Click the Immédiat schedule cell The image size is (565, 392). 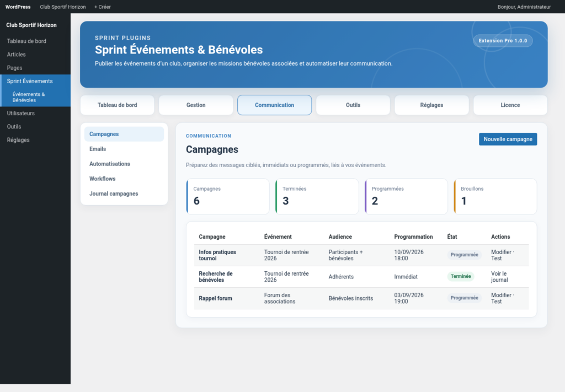coord(406,277)
